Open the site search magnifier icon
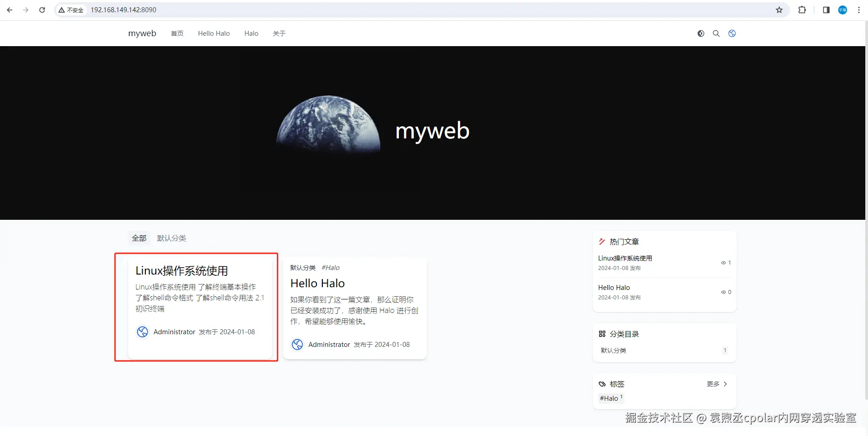868x436 pixels. pos(716,33)
